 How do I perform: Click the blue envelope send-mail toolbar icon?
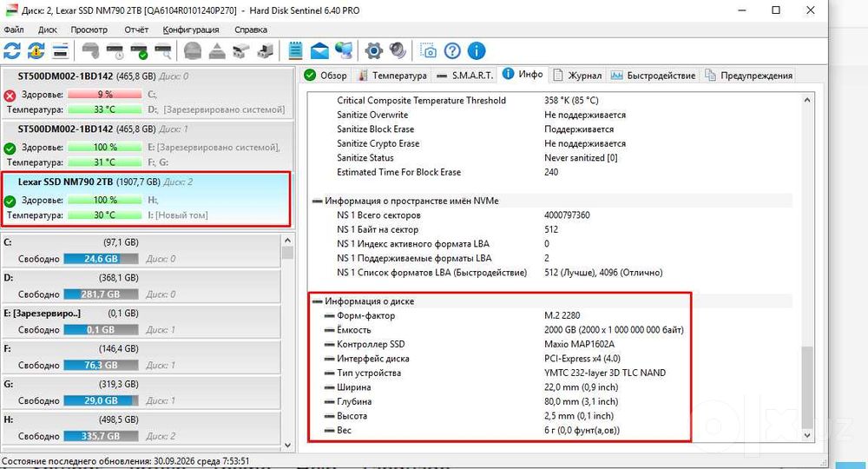point(319,51)
